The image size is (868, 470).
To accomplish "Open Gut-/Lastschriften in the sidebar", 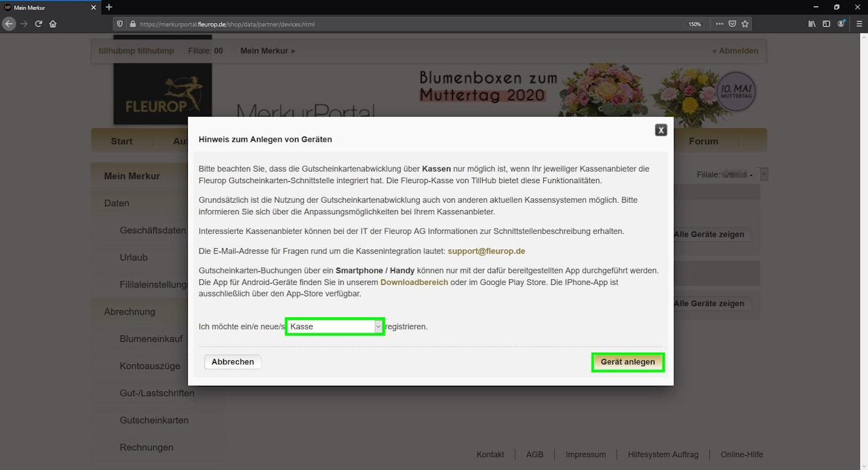I will 157,393.
